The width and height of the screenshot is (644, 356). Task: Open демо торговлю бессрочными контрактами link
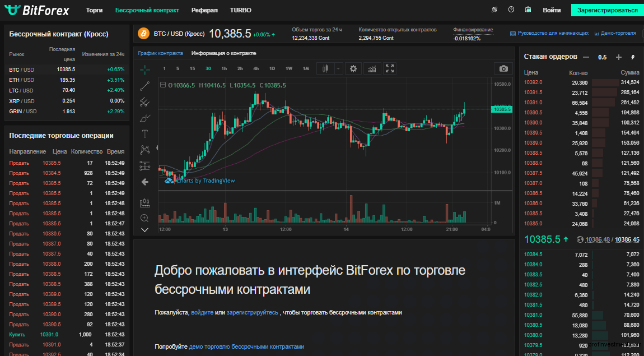pyautogui.click(x=246, y=346)
